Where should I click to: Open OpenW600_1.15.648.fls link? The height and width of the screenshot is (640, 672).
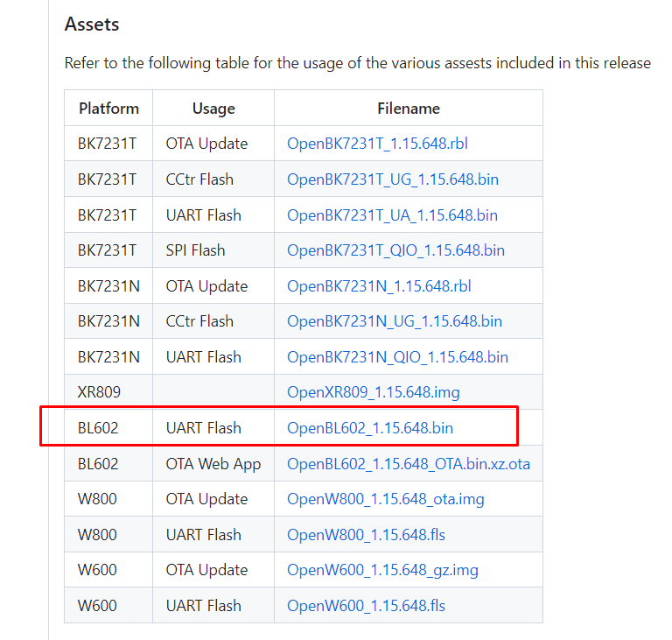366,606
